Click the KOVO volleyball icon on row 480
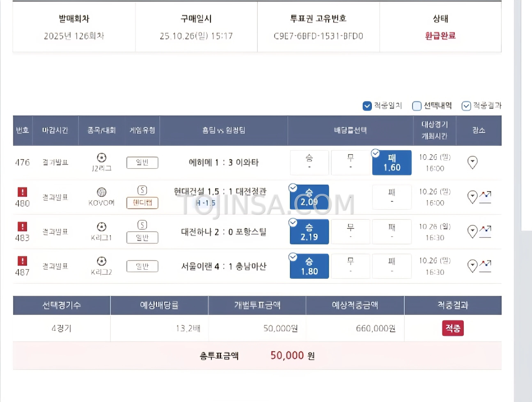This screenshot has width=532, height=402. pyautogui.click(x=101, y=192)
